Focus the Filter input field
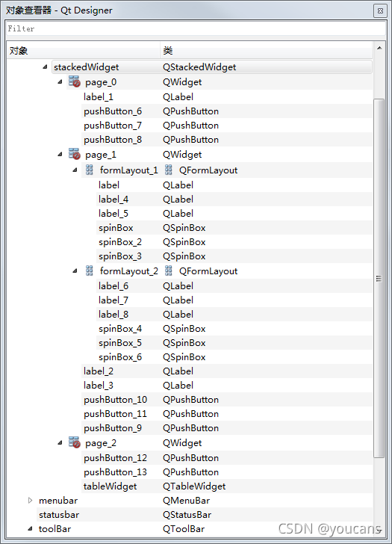This screenshot has width=392, height=544. coord(196,28)
